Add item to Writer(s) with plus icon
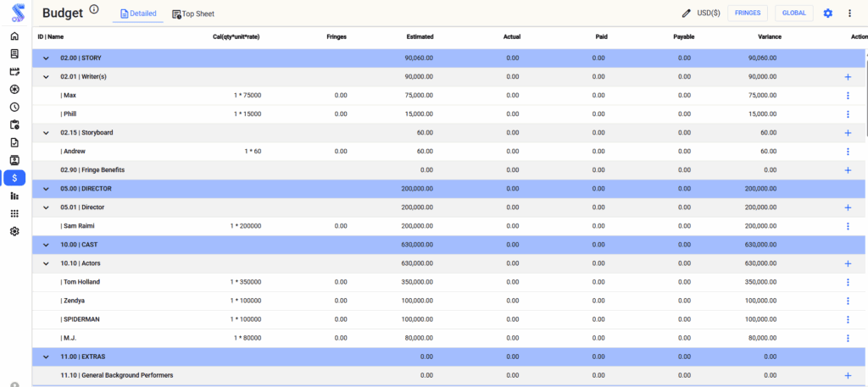This screenshot has height=387, width=868. click(x=848, y=77)
